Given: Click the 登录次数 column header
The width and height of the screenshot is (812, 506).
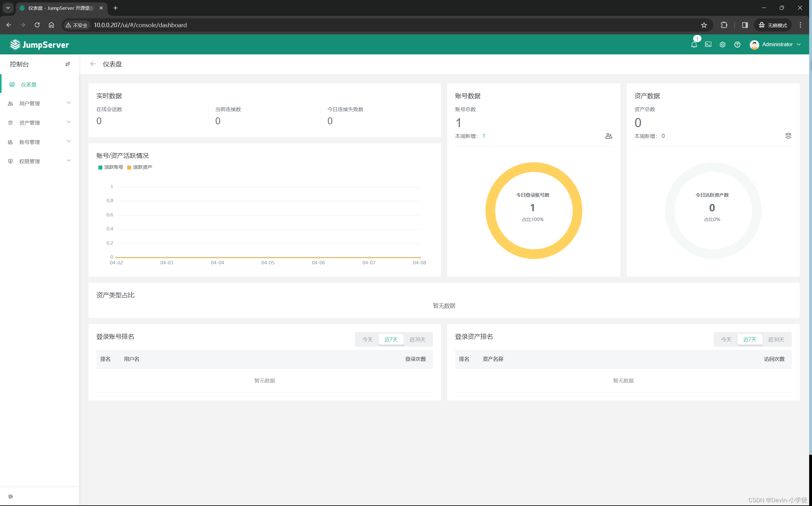Looking at the screenshot, I should 415,359.
